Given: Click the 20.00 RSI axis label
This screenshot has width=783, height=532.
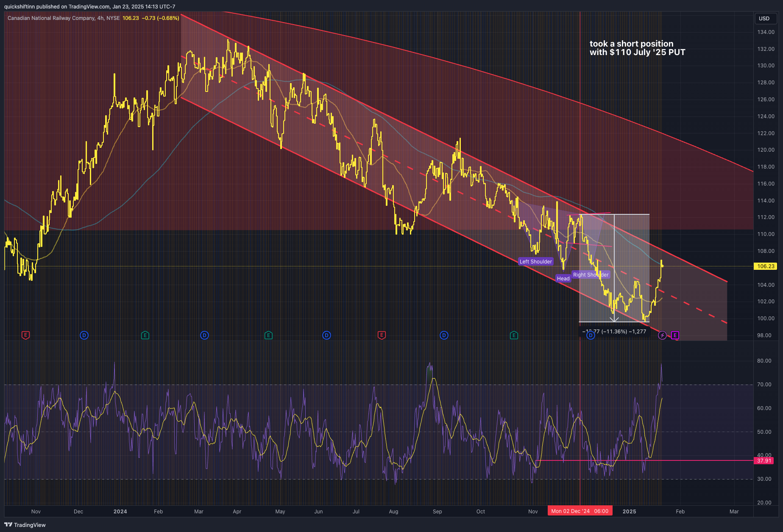Looking at the screenshot, I should [764, 503].
